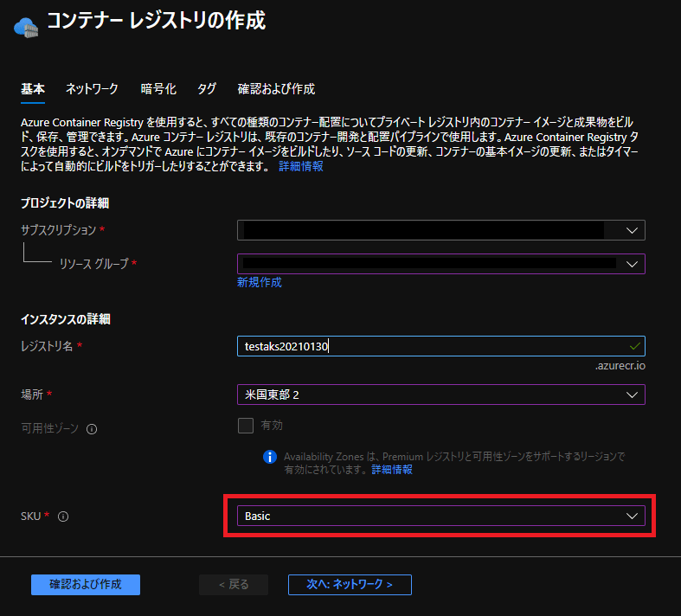Screen dimensions: 681x616
Task: Open 詳細情報 link in Availability Zones note
Action: click(x=392, y=469)
